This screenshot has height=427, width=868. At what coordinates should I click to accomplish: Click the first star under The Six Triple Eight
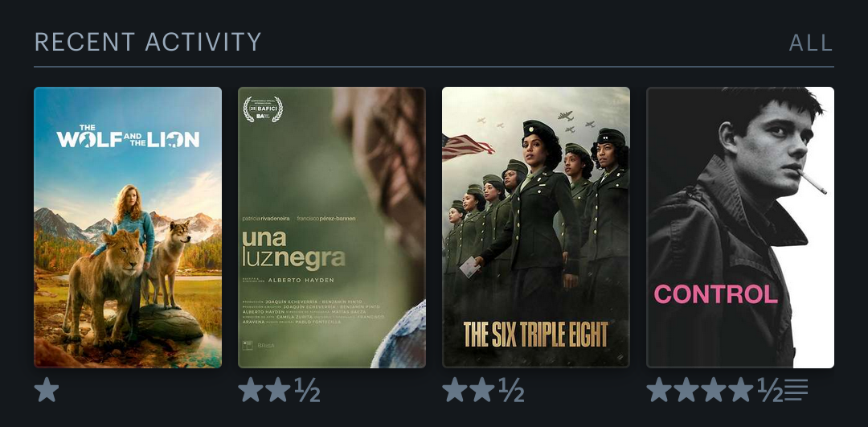point(455,390)
